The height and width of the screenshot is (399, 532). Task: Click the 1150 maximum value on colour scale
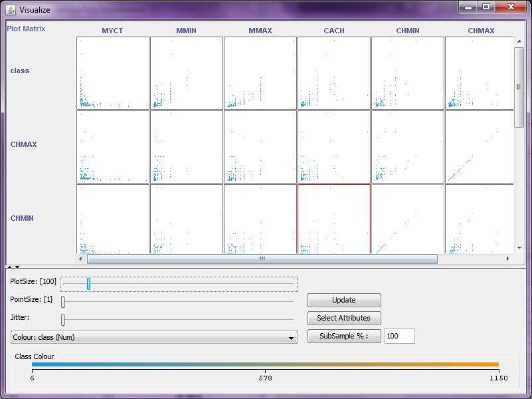(499, 378)
